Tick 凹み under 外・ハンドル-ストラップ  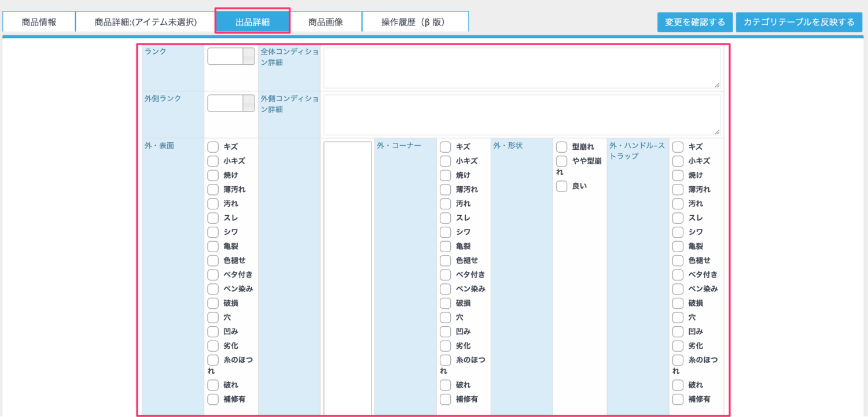pyautogui.click(x=678, y=331)
